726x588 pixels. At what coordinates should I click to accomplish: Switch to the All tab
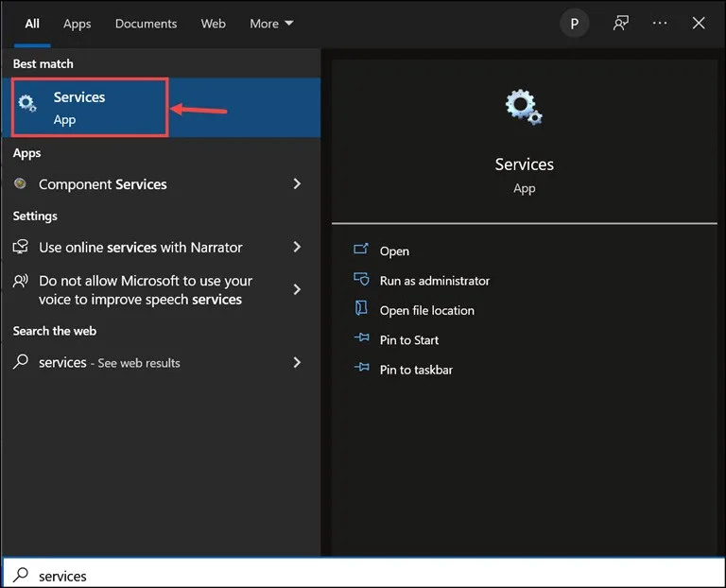point(32,24)
